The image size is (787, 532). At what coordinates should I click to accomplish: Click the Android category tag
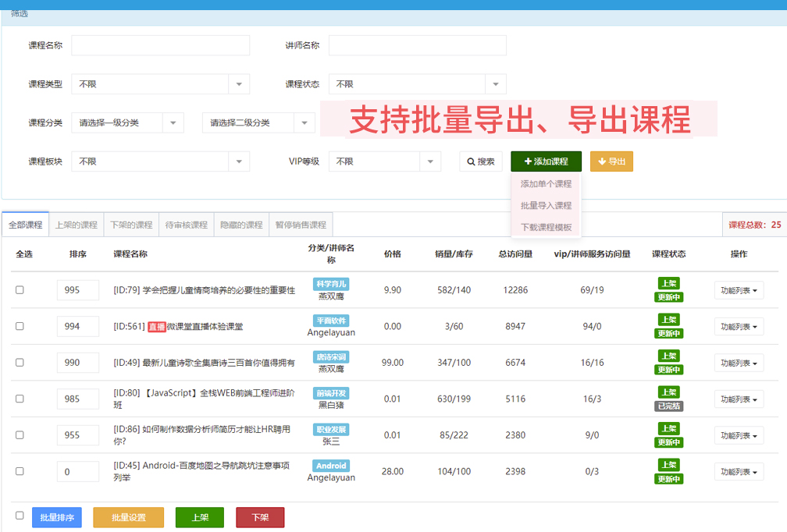(331, 466)
